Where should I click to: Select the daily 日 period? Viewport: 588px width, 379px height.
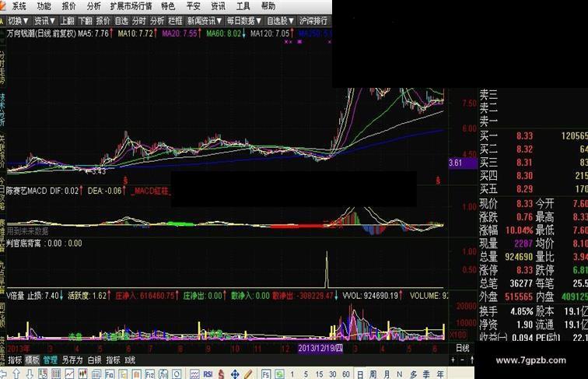pyautogui.click(x=360, y=374)
